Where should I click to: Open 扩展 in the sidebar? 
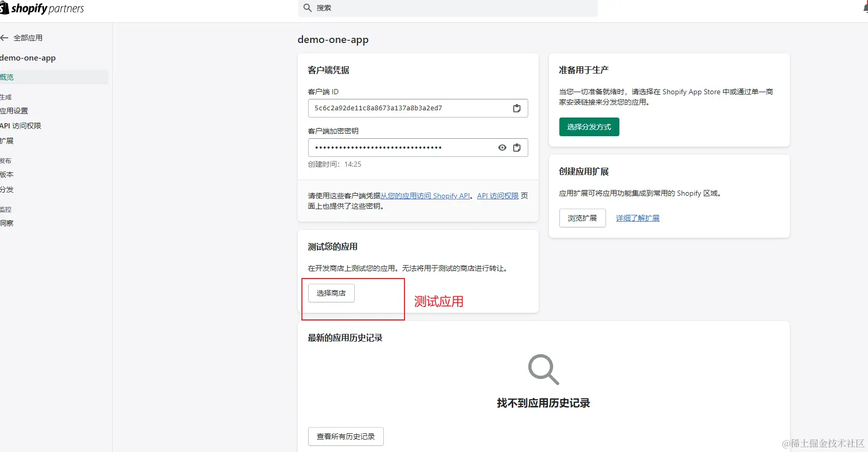pos(7,141)
